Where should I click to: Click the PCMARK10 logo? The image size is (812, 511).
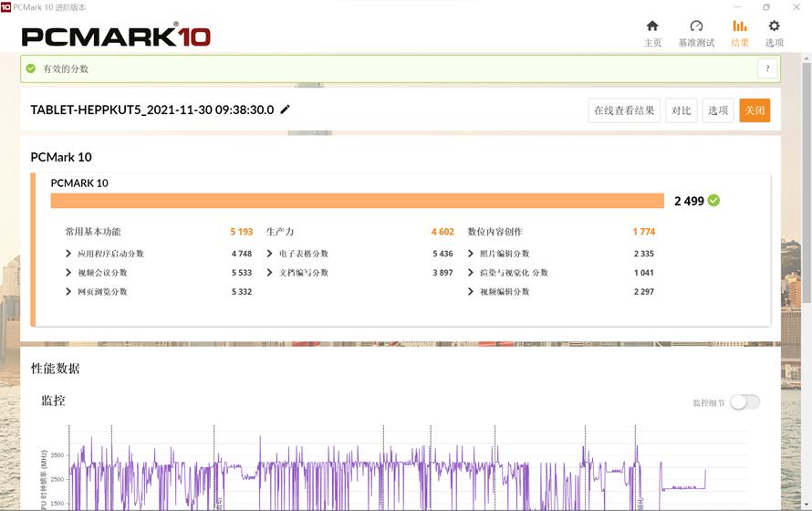(116, 36)
